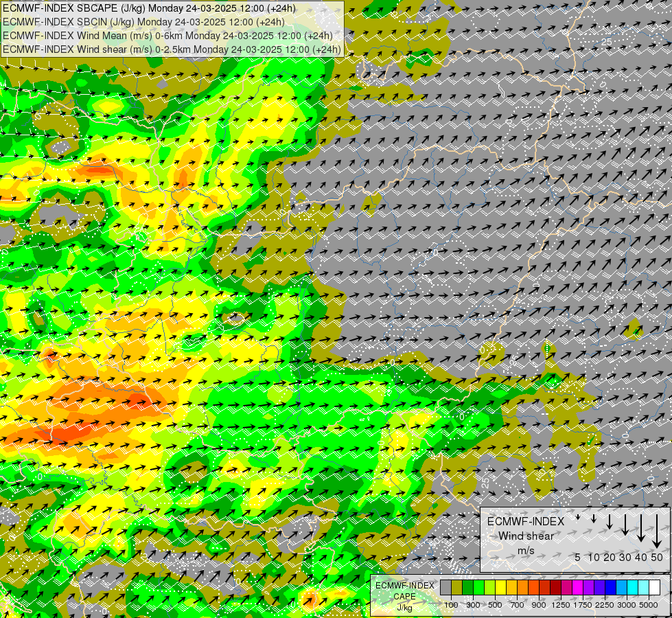The width and height of the screenshot is (672, 618).
Task: Click the Wind shear legend value 20
Action: coord(610,557)
